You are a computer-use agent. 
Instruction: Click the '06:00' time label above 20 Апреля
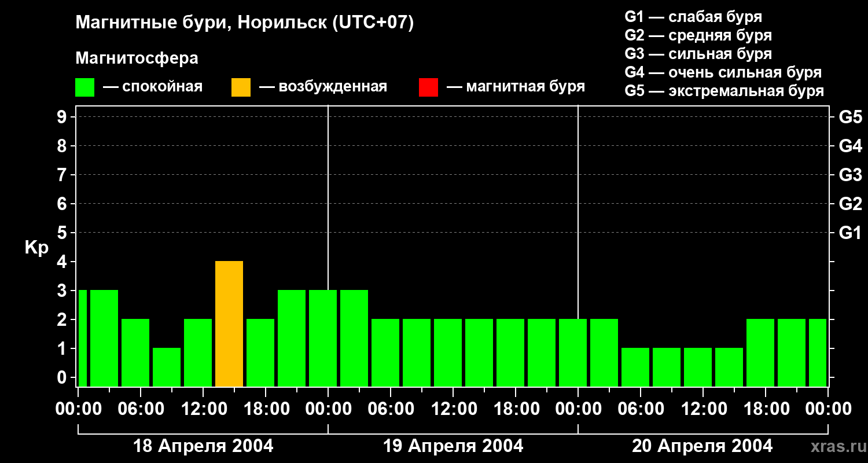(641, 409)
